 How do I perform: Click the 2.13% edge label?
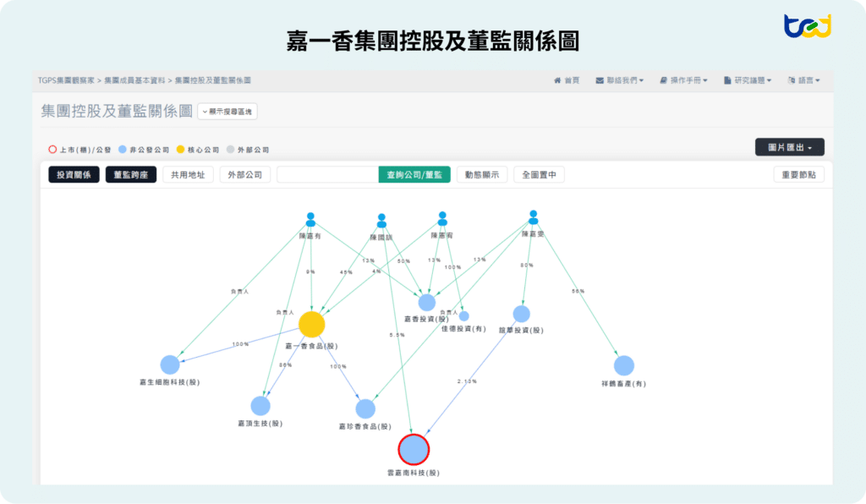tap(467, 381)
